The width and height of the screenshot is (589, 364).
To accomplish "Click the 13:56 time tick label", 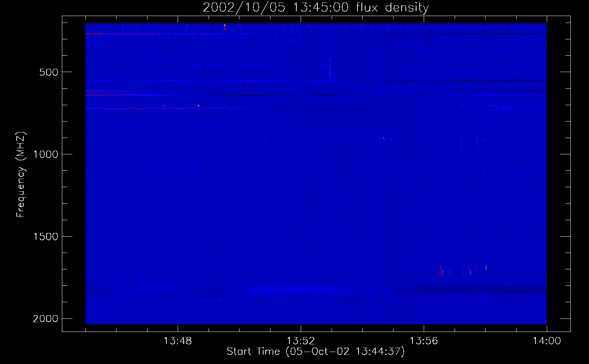I will (424, 341).
